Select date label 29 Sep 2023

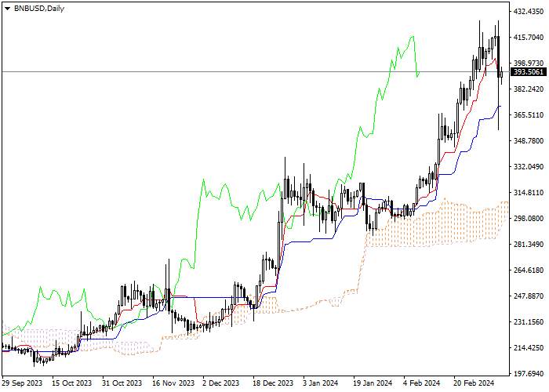pyautogui.click(x=22, y=383)
